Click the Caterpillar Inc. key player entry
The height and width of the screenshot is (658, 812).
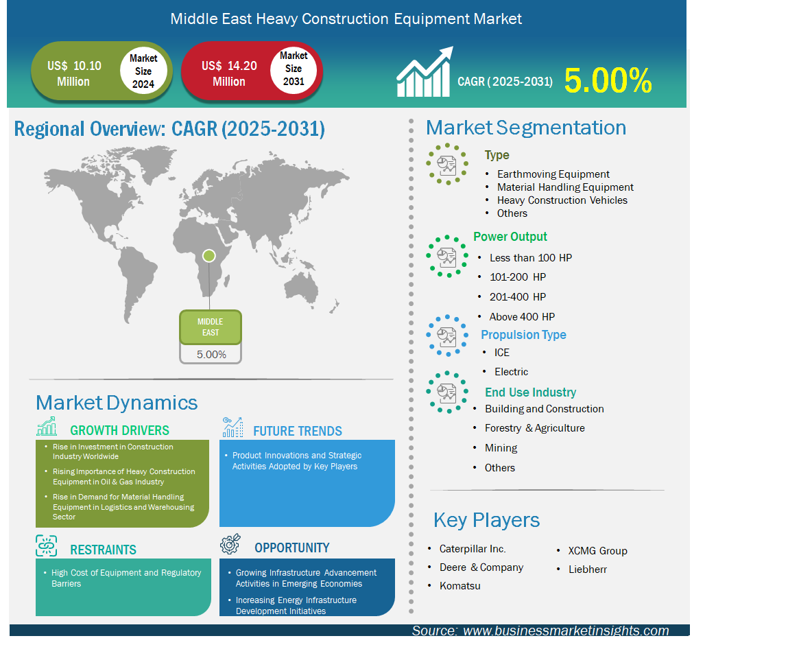[473, 549]
